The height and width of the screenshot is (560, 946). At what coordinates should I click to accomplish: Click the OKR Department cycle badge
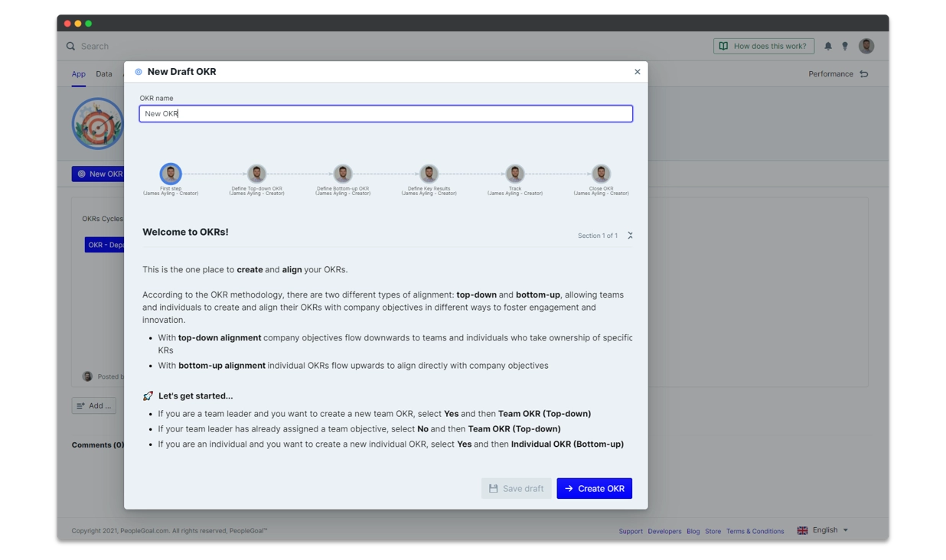tap(107, 244)
